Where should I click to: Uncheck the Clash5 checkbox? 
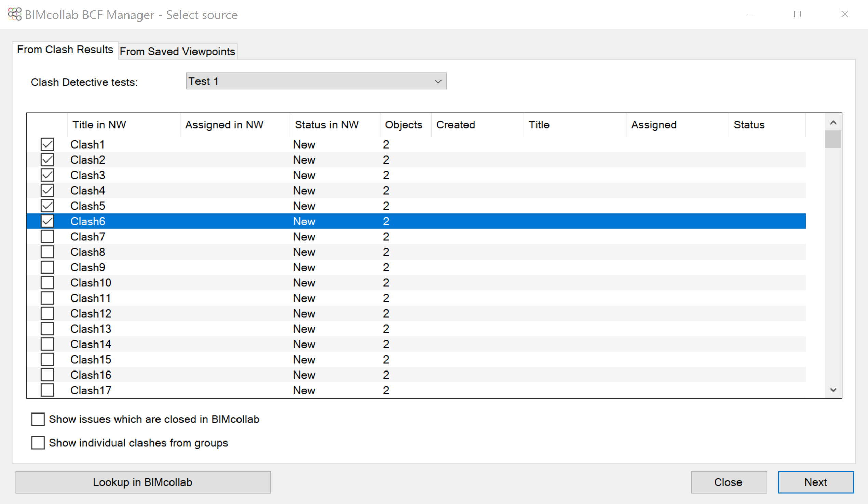click(x=47, y=206)
